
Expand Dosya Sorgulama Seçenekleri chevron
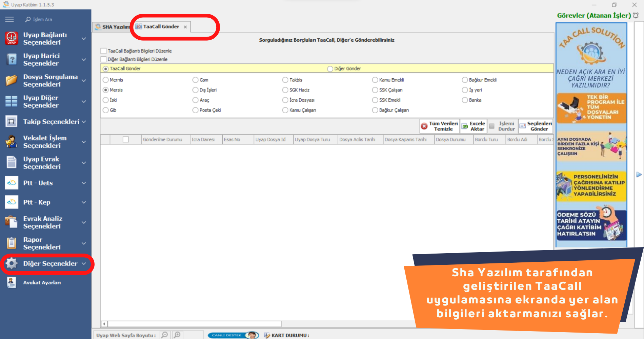coord(84,81)
